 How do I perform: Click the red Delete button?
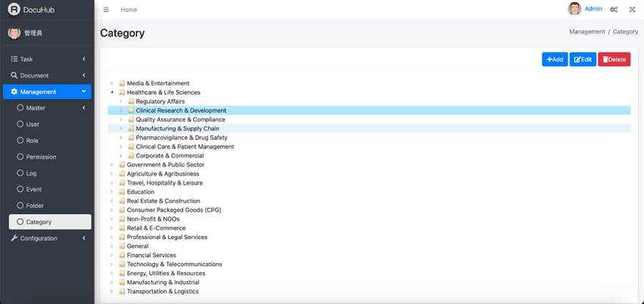(614, 60)
